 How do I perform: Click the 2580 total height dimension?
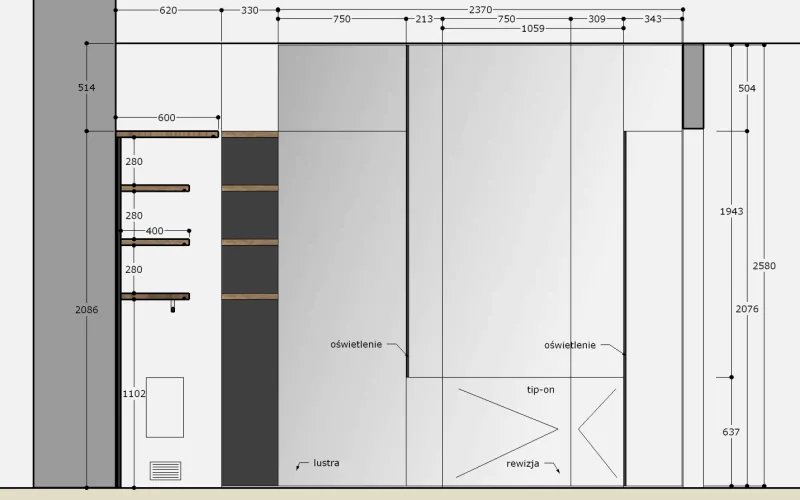(764, 266)
